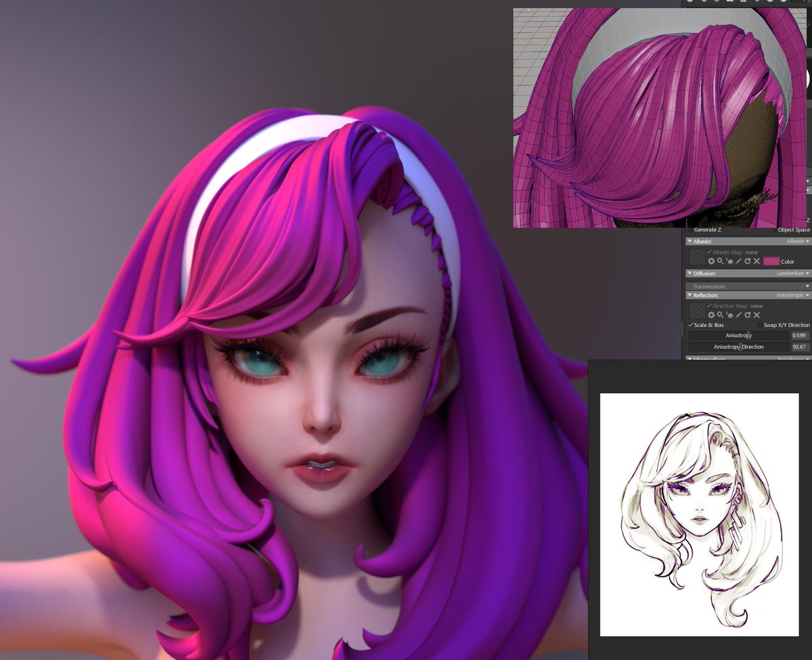This screenshot has width=812, height=660.
Task: Click Direction map pencil edit icon
Action: click(738, 315)
